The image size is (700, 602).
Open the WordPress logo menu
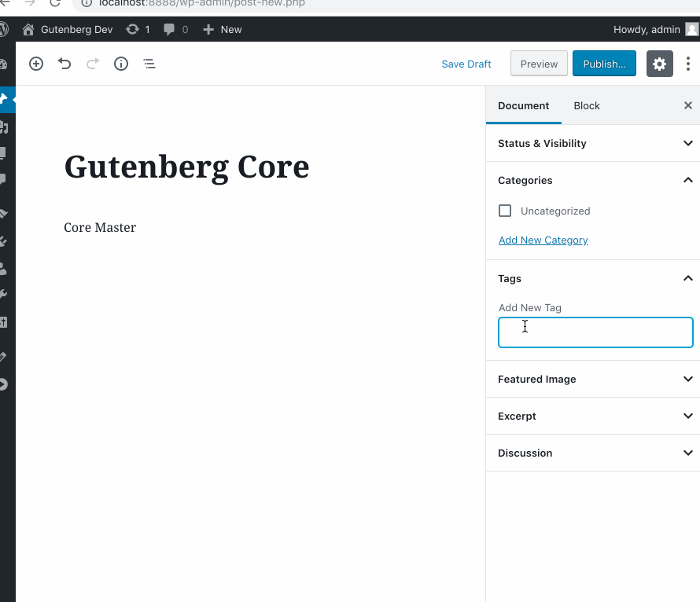click(4, 29)
